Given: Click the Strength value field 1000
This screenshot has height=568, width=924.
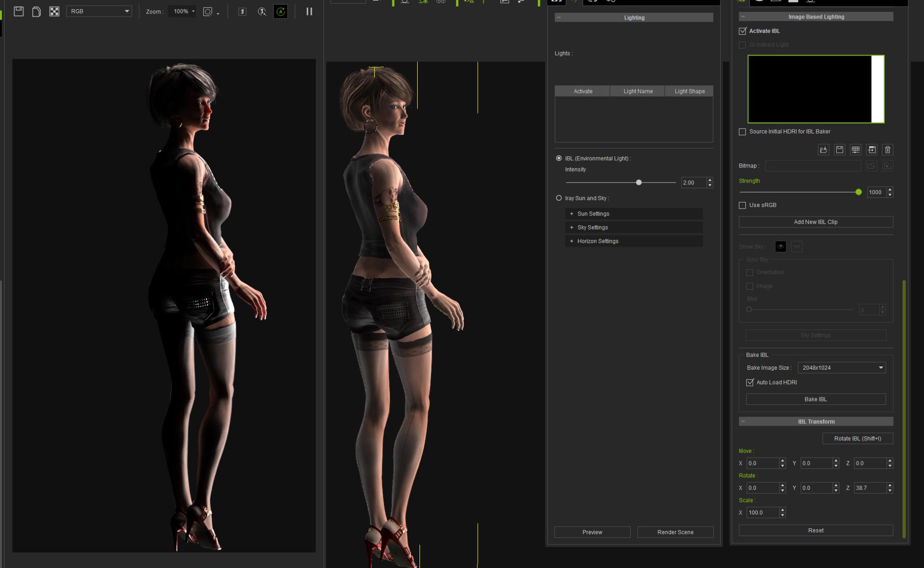Looking at the screenshot, I should [x=877, y=192].
